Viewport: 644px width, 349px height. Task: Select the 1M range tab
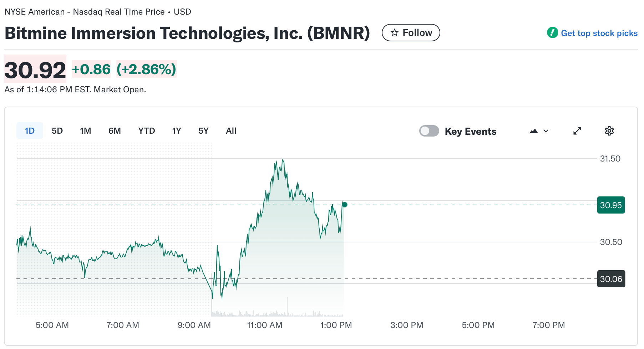[x=85, y=131]
